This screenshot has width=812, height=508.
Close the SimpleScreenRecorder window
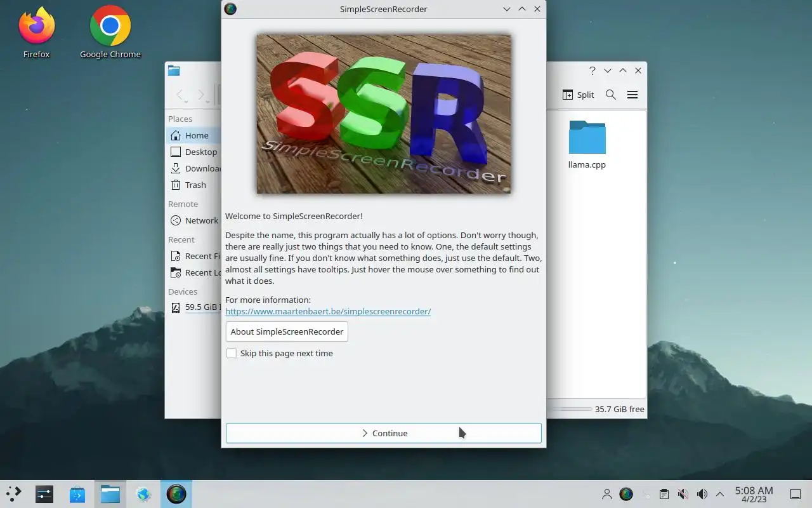coord(537,9)
